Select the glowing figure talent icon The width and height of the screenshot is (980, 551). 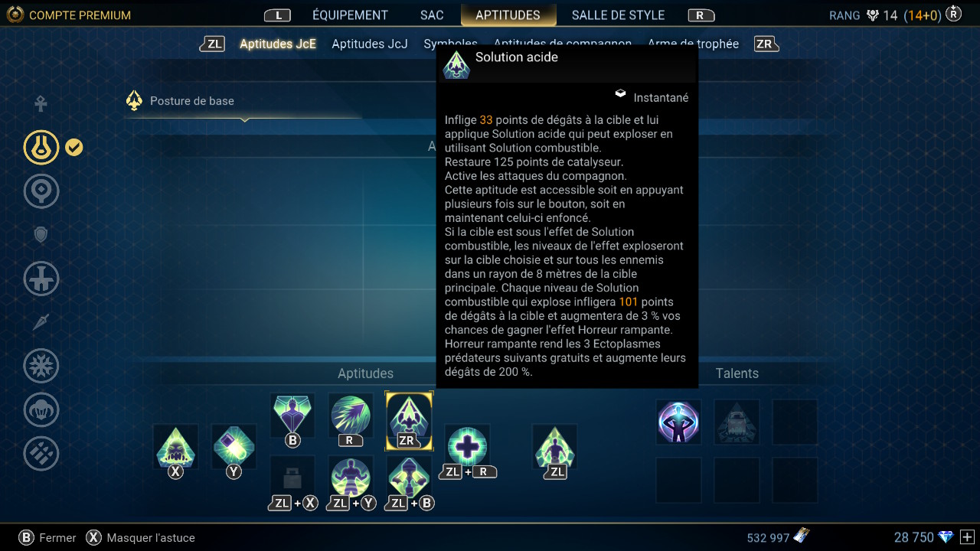coord(678,422)
